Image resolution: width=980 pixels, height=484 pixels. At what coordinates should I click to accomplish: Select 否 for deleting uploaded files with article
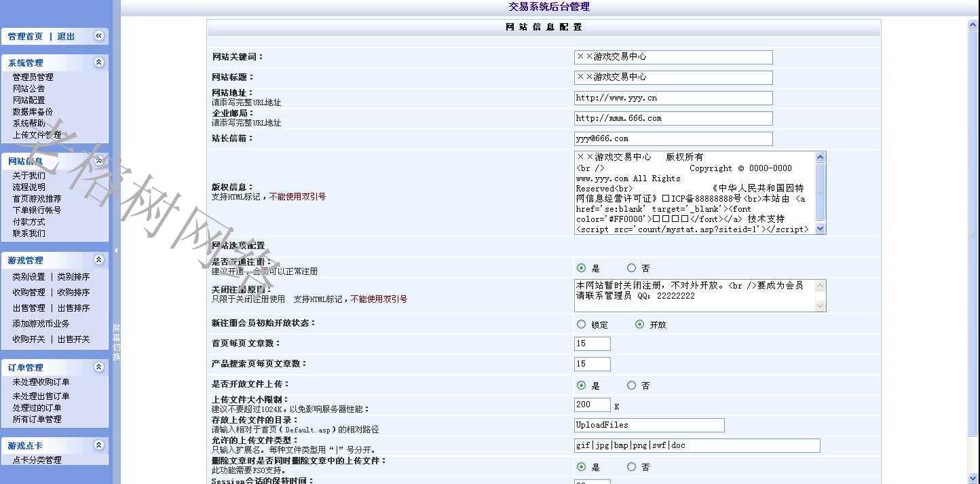[632, 467]
